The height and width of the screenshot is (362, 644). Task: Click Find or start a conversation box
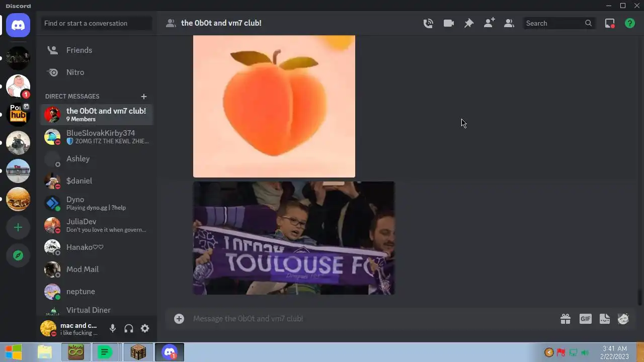click(97, 23)
